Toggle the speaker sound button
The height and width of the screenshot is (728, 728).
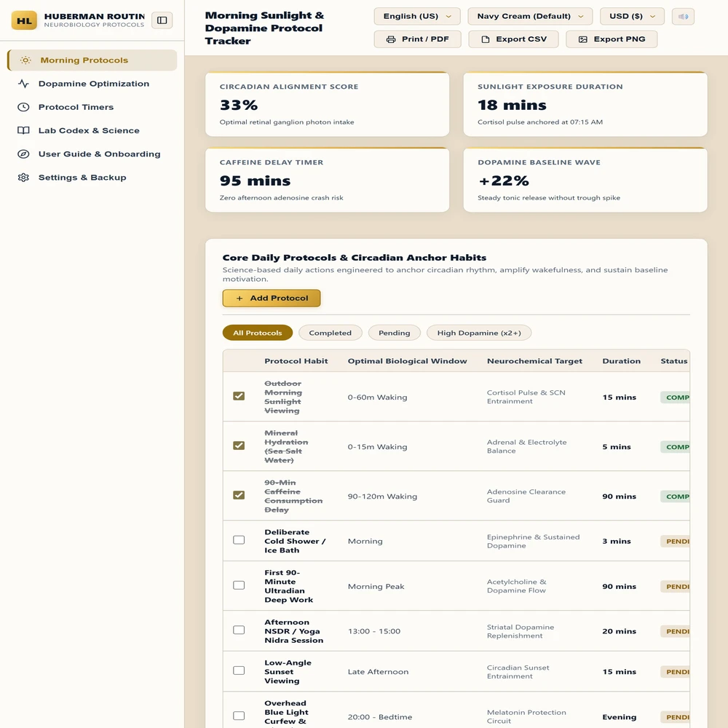coord(683,16)
